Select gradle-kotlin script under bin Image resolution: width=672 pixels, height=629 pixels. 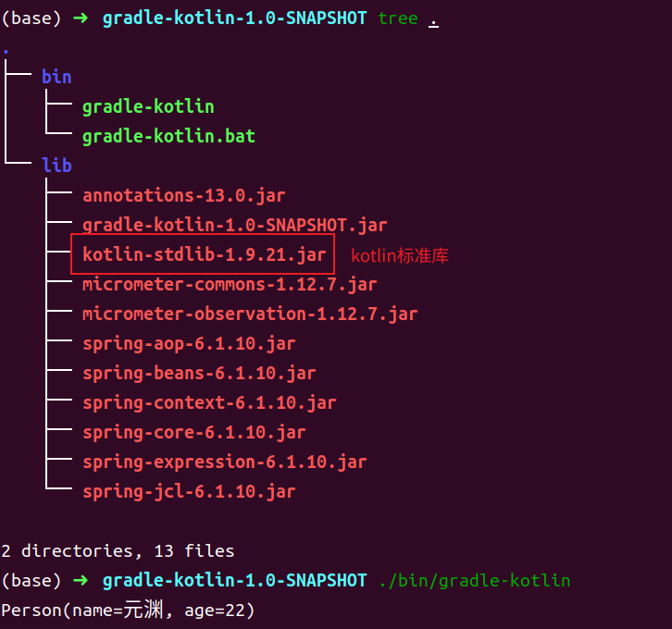(148, 107)
